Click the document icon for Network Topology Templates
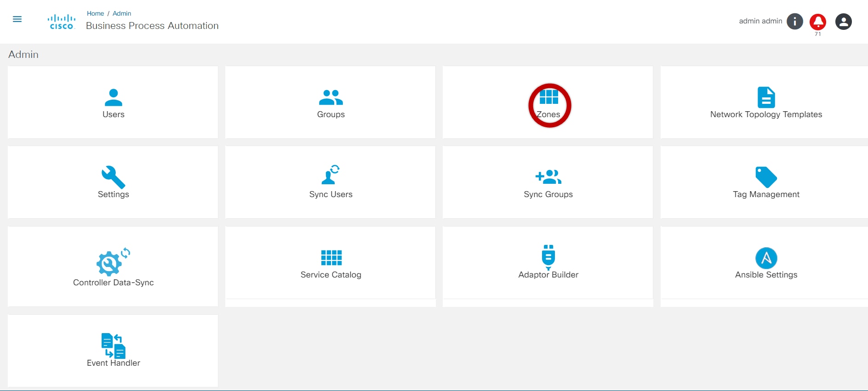This screenshot has width=868, height=391. coord(766,97)
